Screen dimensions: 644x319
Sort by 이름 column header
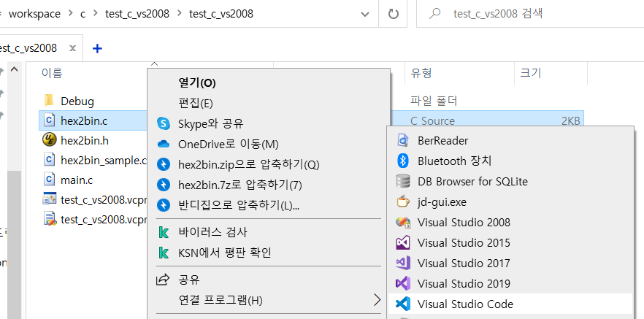52,73
